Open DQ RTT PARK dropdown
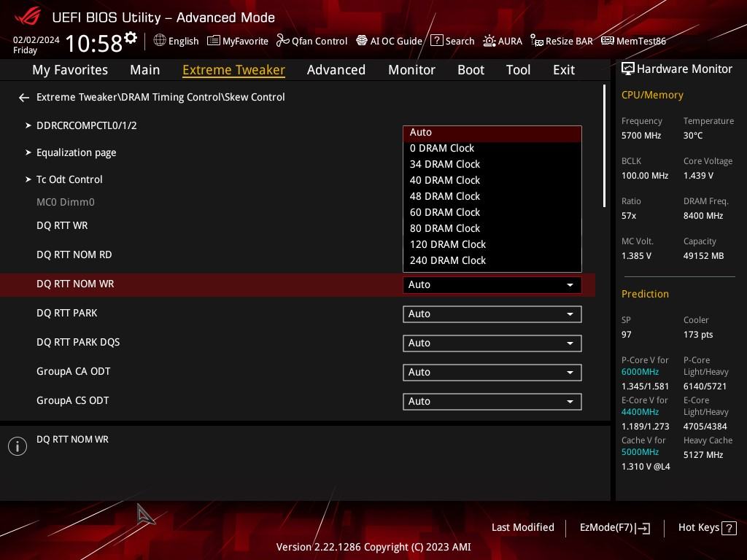The height and width of the screenshot is (560, 747). (492, 314)
